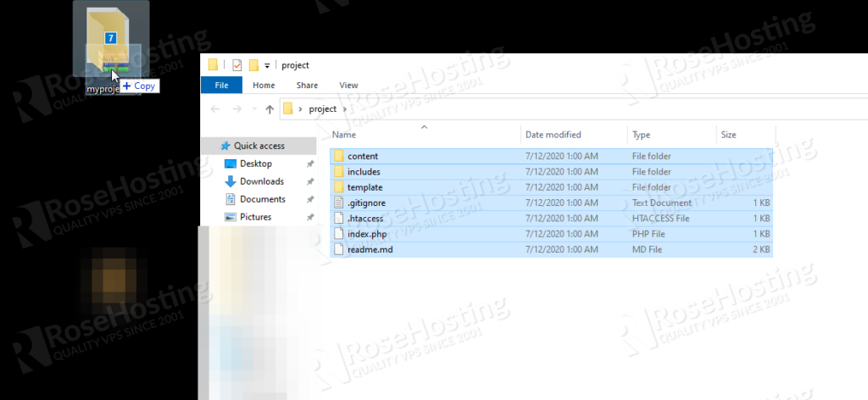The image size is (868, 400).
Task: Click the Quick access star icon
Action: tap(225, 146)
